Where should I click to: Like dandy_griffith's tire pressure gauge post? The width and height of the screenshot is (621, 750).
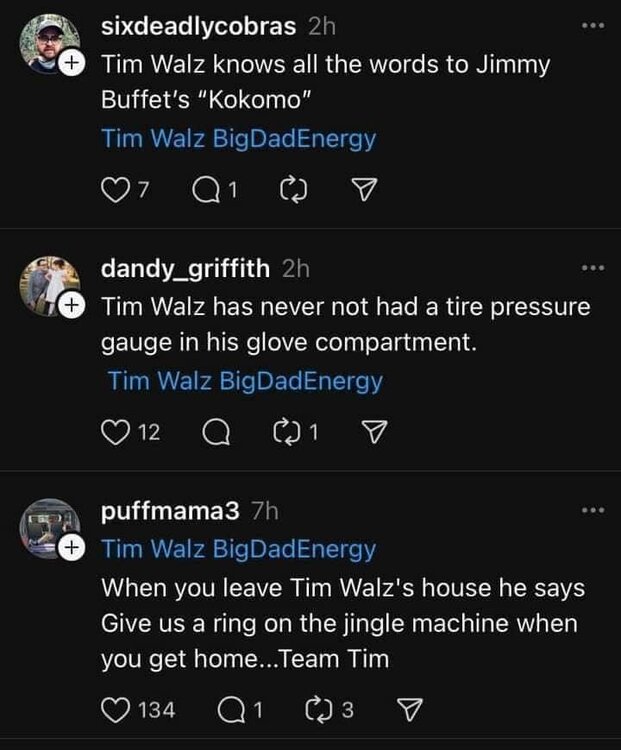[115, 432]
